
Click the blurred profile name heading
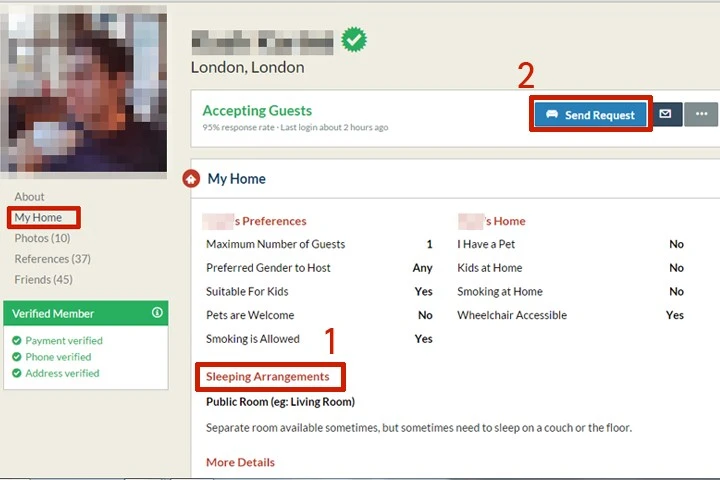263,42
